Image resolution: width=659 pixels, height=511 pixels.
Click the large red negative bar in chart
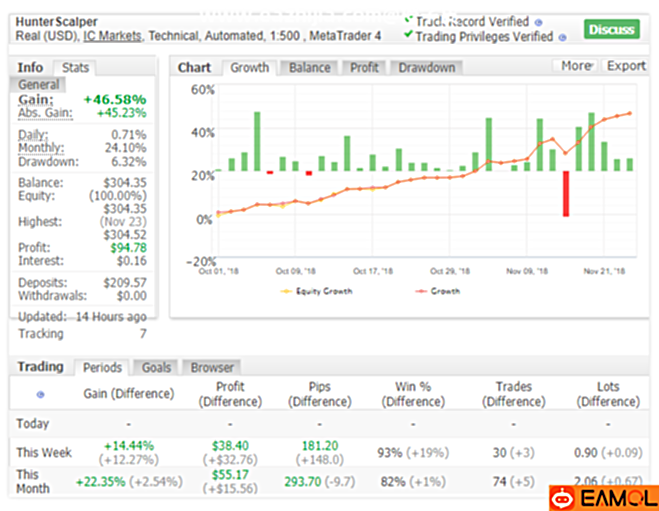566,194
